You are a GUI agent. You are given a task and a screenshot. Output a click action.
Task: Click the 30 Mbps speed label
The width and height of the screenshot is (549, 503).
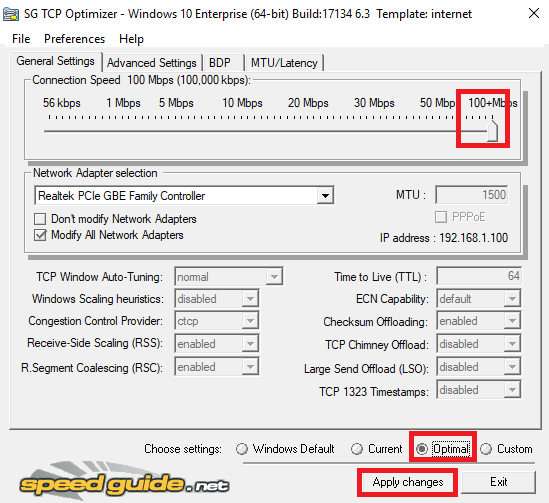pos(374,103)
